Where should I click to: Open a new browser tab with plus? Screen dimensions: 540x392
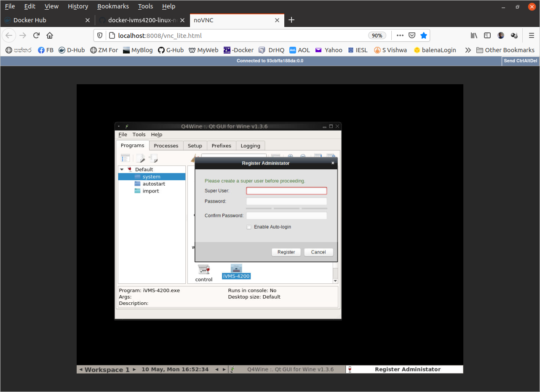(291, 20)
